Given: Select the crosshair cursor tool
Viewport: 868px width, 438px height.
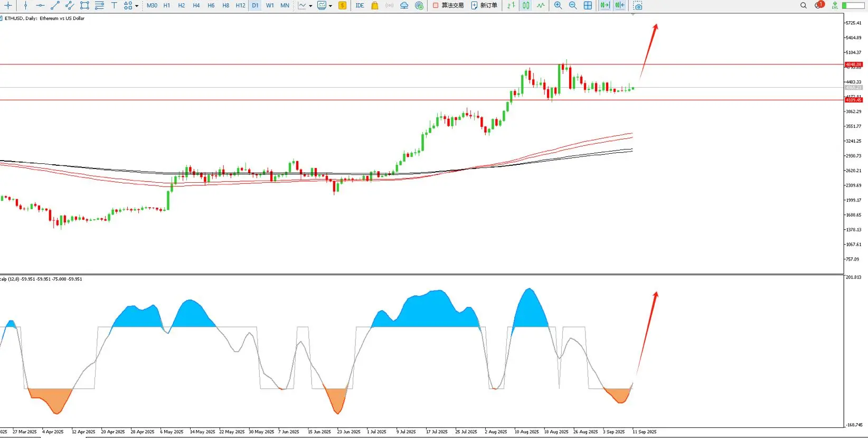Looking at the screenshot, I should coord(8,5).
